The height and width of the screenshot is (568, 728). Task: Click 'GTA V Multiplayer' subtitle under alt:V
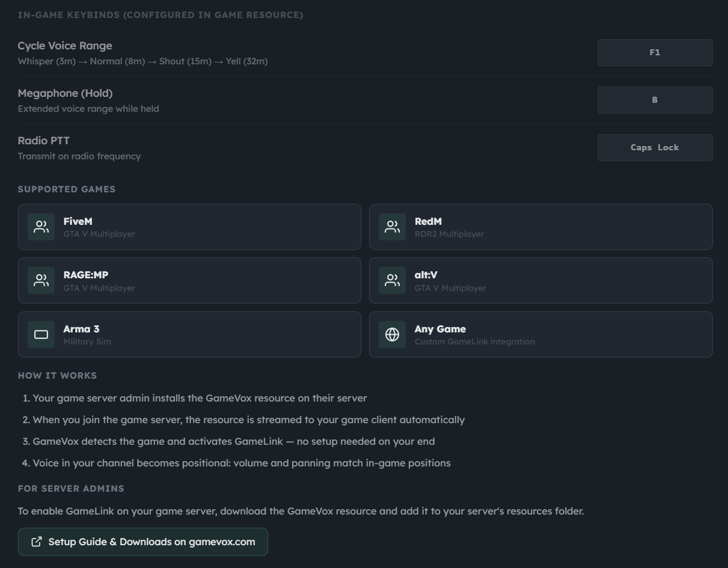click(x=450, y=288)
